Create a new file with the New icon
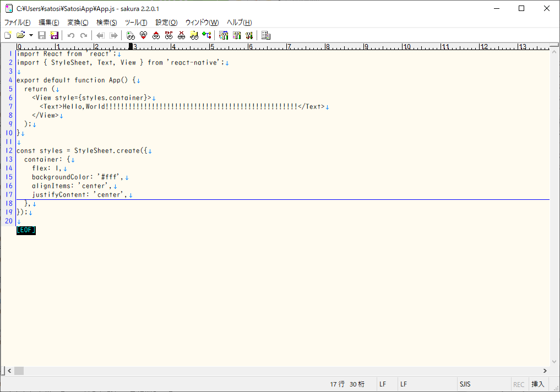 8,35
